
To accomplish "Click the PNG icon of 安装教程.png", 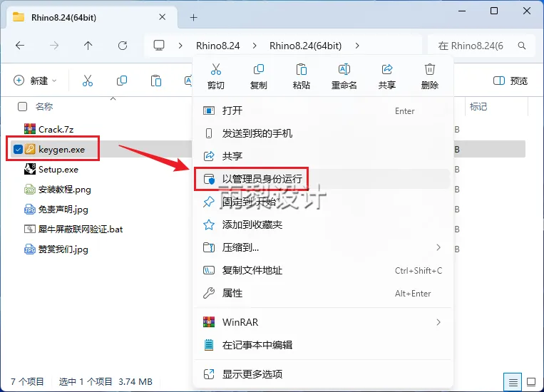I will (30, 190).
